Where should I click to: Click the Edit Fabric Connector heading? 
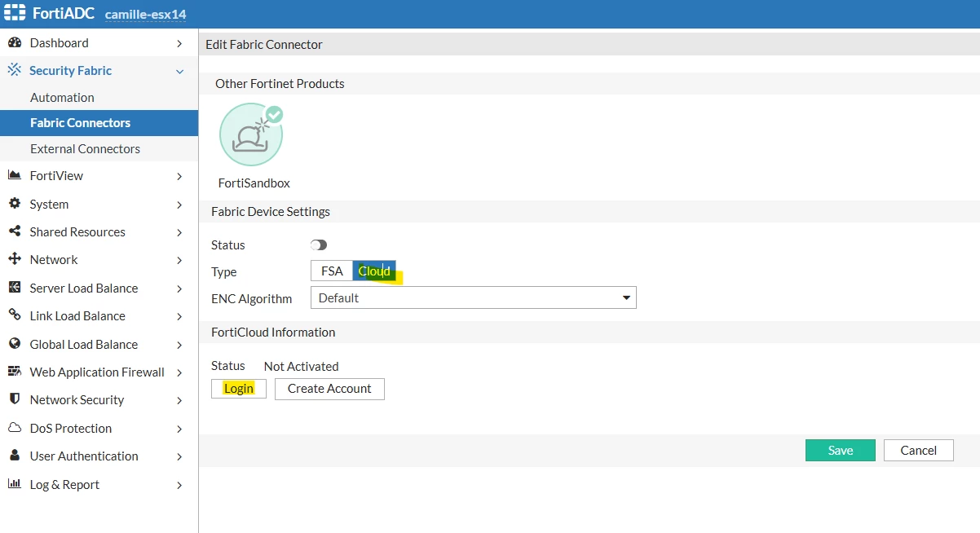264,44
